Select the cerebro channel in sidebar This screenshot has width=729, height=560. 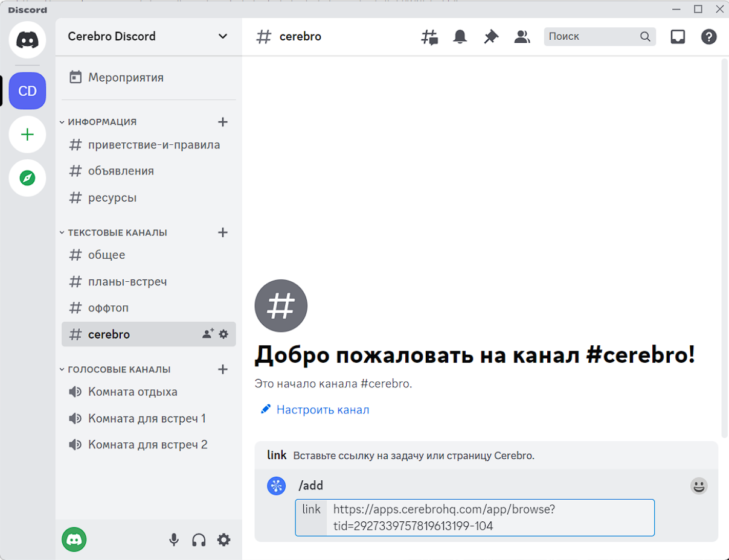click(x=149, y=334)
